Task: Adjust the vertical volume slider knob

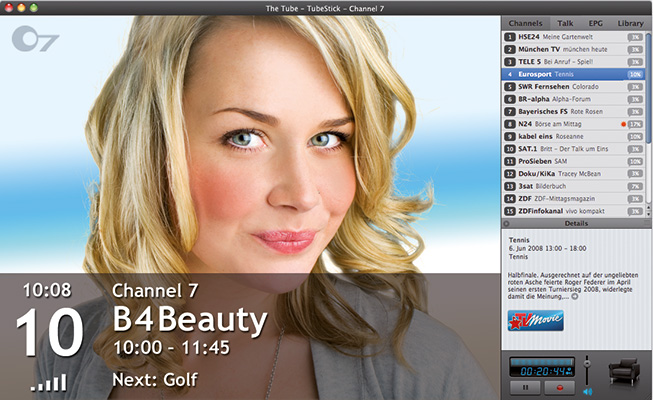Action: coord(587,363)
